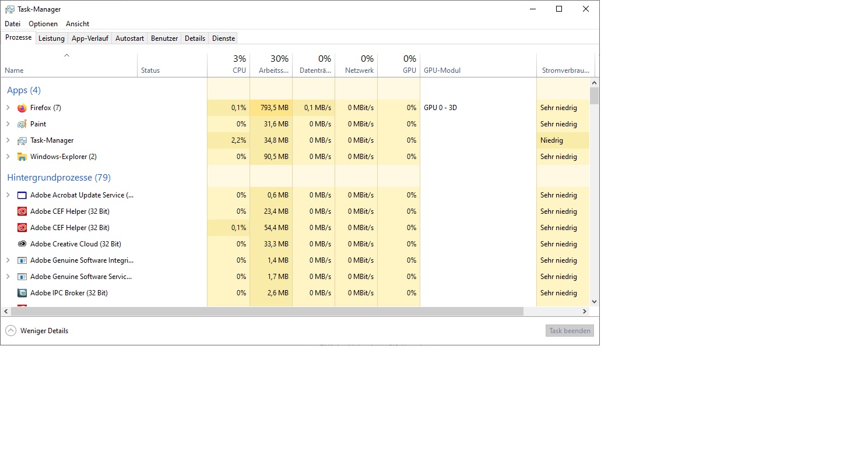Click the horizontal scrollbar thumb
This screenshot has width=868, height=459.
[267, 312]
